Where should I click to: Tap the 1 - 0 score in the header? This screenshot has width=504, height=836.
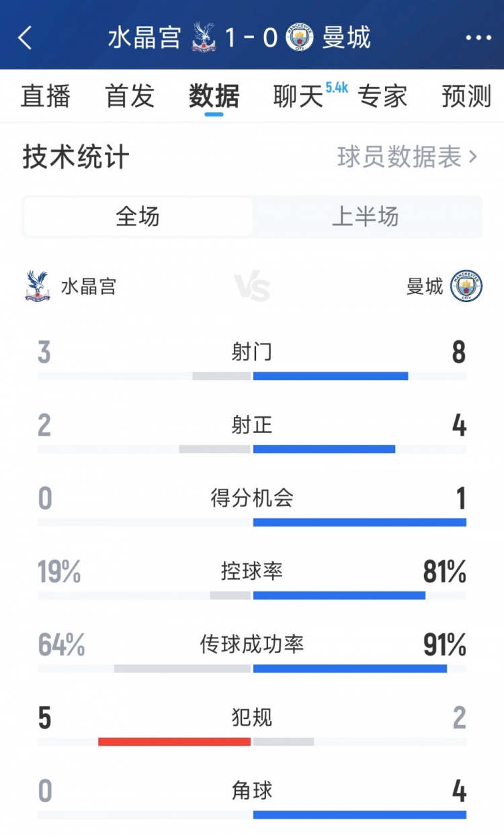251,38
